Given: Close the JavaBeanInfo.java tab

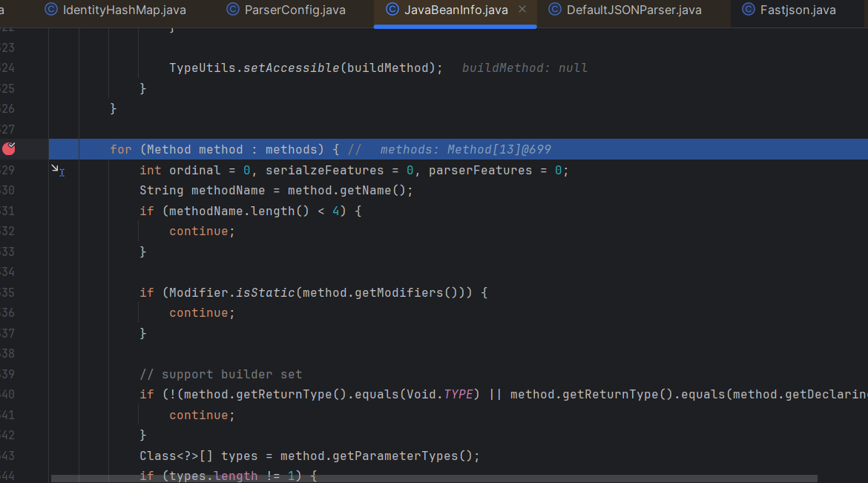Looking at the screenshot, I should pos(523,10).
